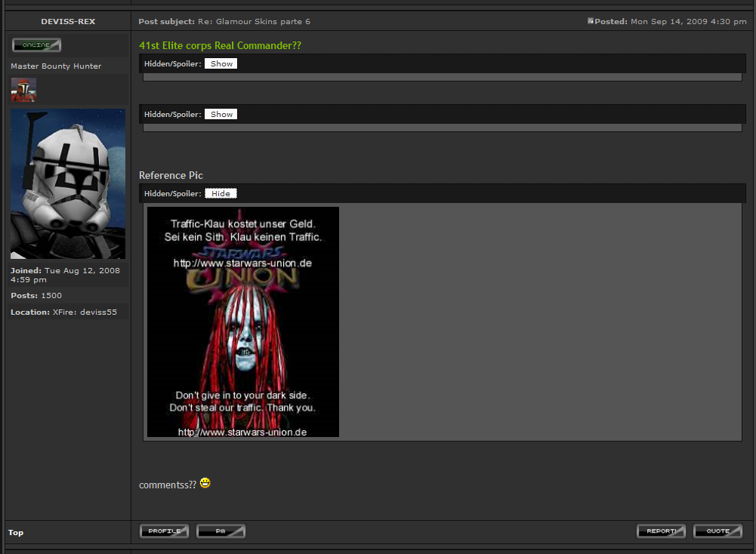Click the 'Master Bounty Hunter' rank text
This screenshot has width=756, height=554.
point(56,66)
